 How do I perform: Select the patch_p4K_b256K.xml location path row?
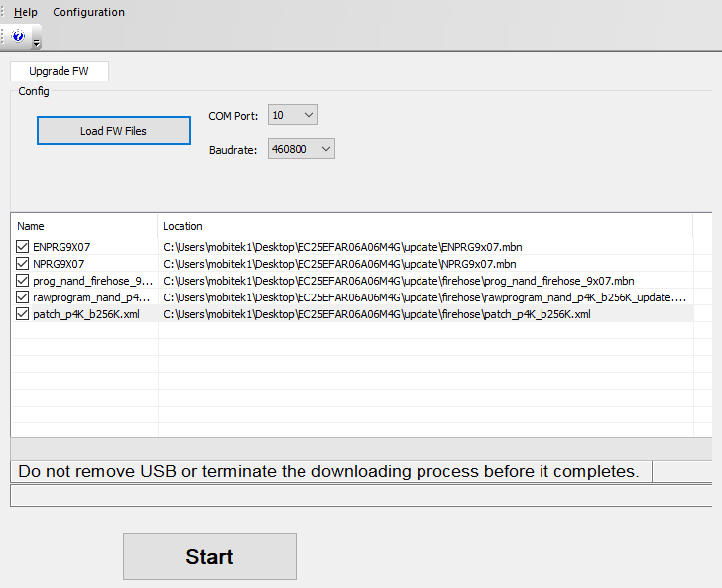pyautogui.click(x=377, y=314)
